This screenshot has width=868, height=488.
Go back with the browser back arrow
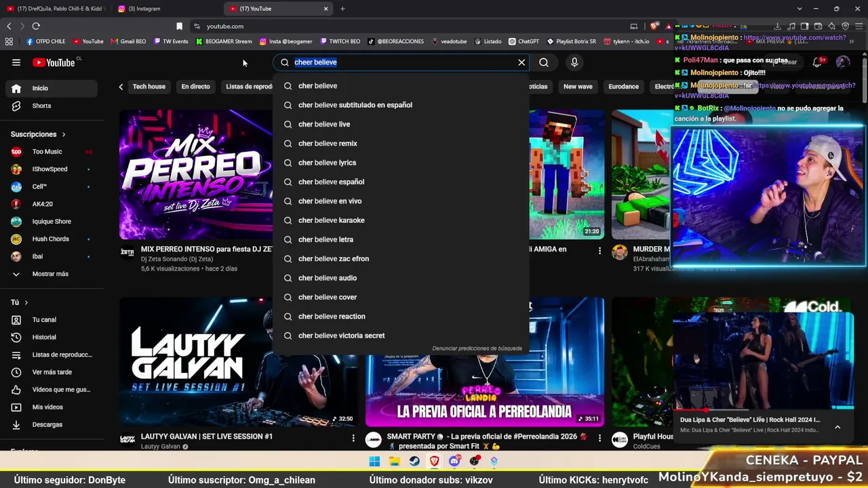click(9, 26)
